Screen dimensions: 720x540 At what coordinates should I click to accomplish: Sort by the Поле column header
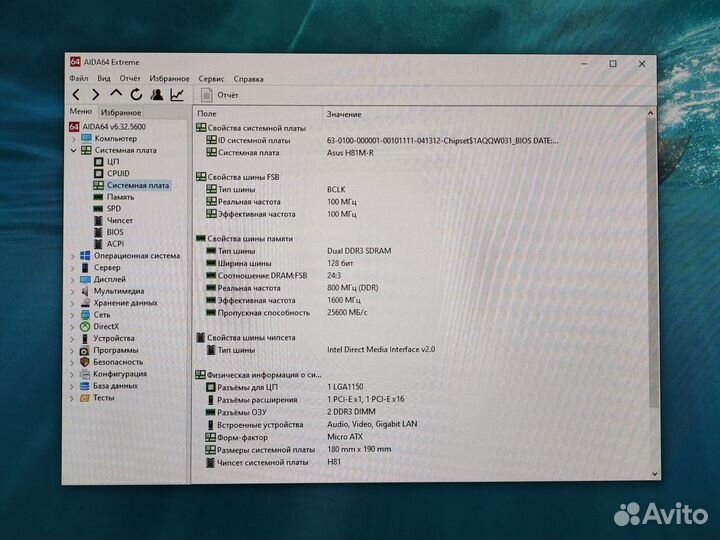tap(207, 113)
